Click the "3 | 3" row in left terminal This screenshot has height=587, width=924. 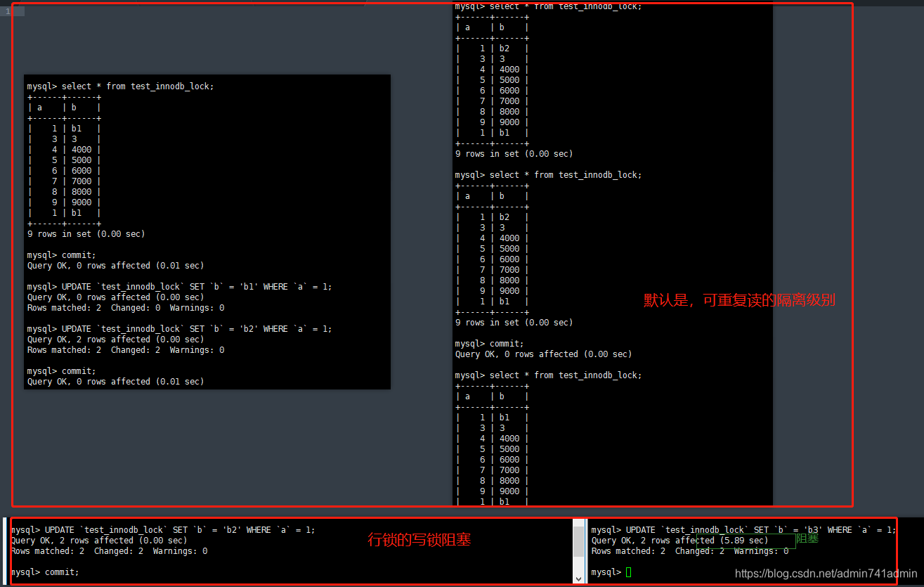[x=64, y=139]
